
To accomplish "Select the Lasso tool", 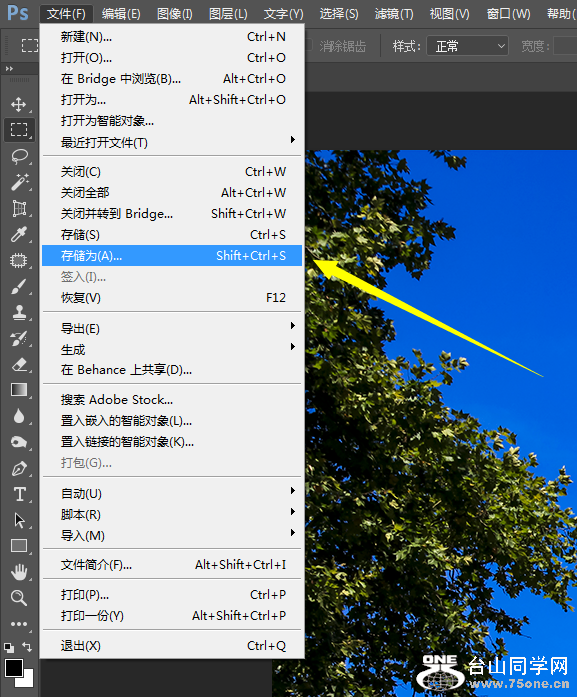I will [19, 156].
